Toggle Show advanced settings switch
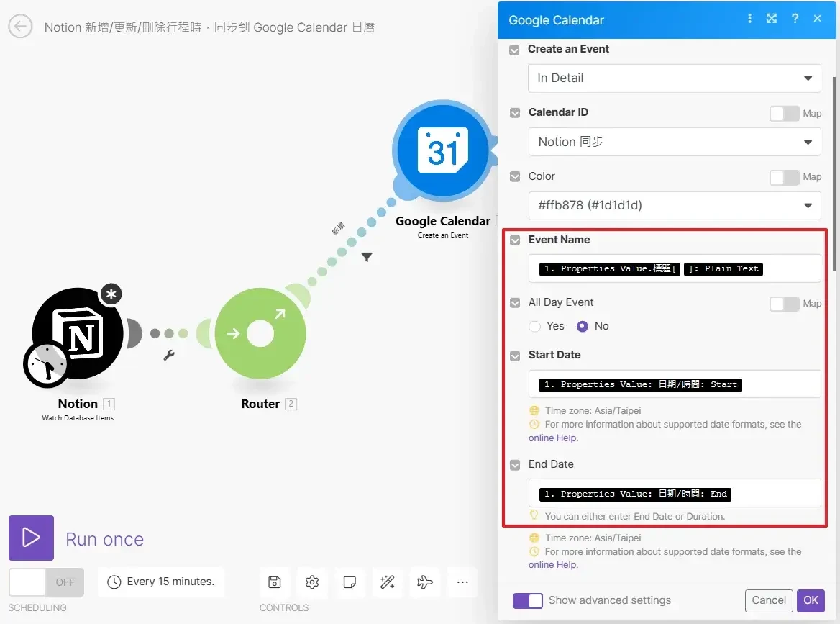Image resolution: width=840 pixels, height=624 pixels. [528, 601]
